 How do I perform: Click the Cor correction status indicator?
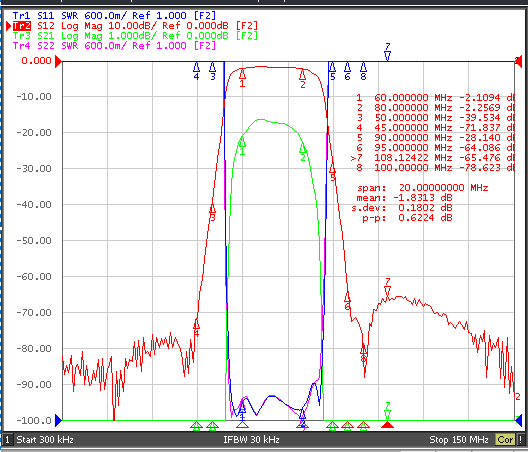[x=505, y=440]
